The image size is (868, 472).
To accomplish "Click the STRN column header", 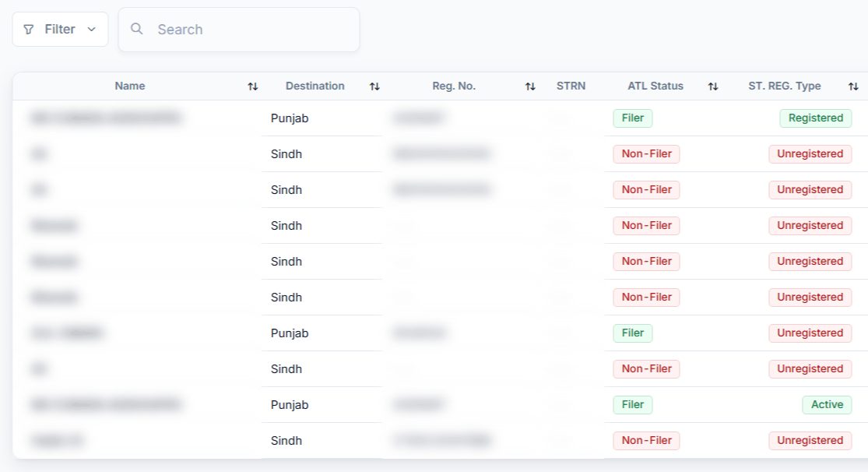I will 571,86.
